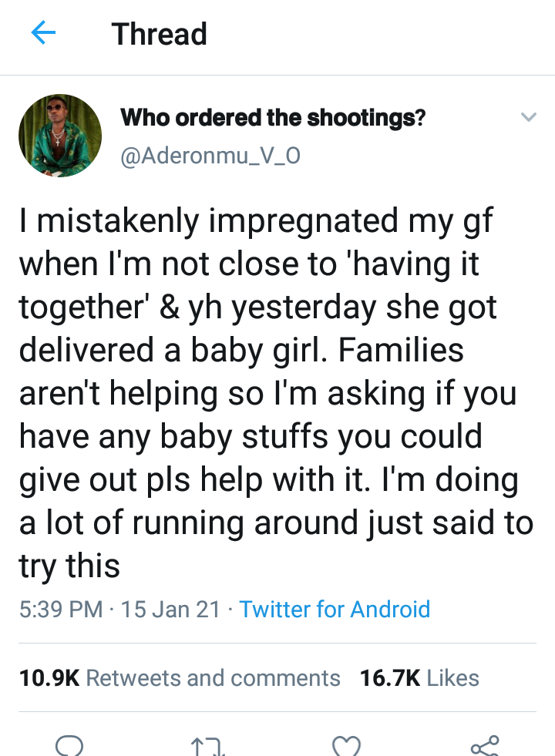Reply to the tweet with the speech bubble icon
Image resolution: width=555 pixels, height=756 pixels.
point(69,745)
